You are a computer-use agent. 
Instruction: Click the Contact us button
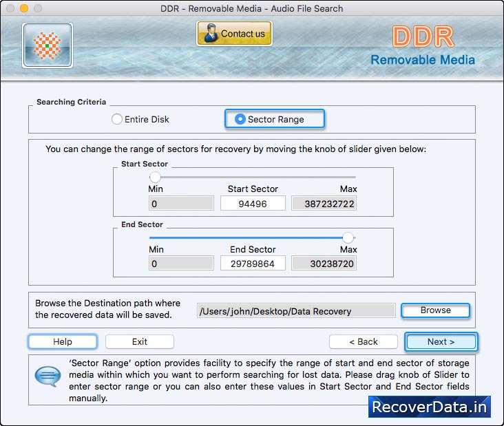(x=234, y=33)
